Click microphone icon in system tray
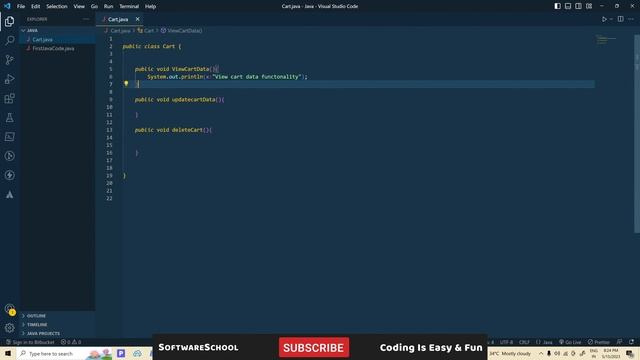 (549, 353)
